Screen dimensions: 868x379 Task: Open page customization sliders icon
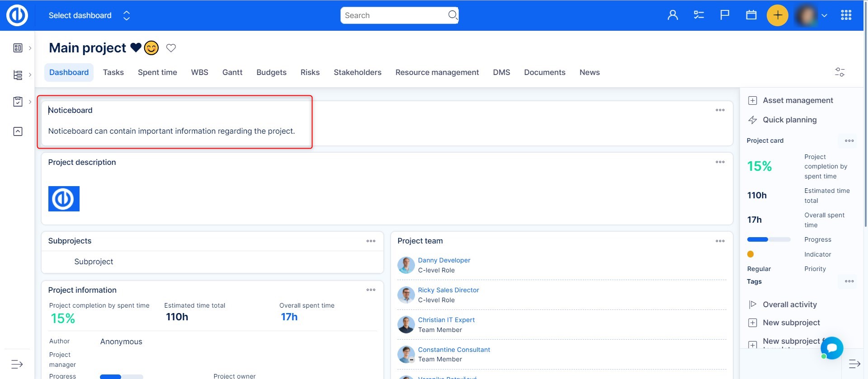click(x=839, y=72)
